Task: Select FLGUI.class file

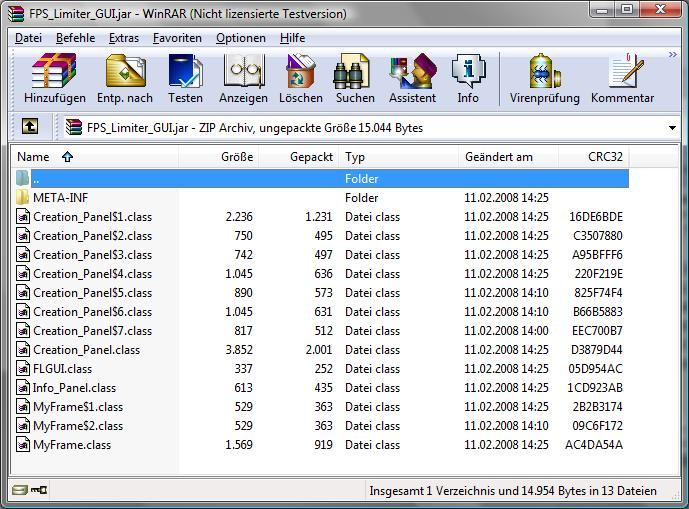Action: tap(321, 369)
